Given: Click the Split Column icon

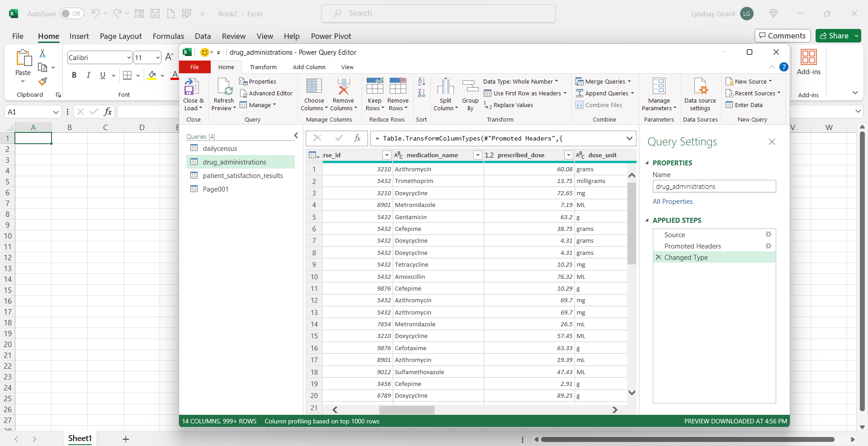Looking at the screenshot, I should [x=445, y=86].
